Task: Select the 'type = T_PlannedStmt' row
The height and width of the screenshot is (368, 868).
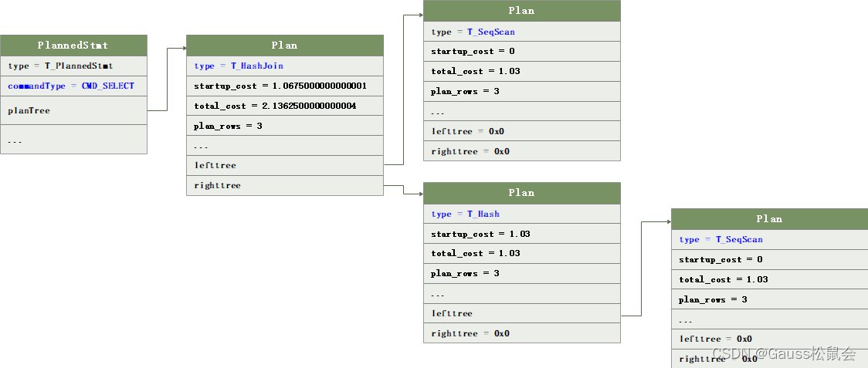Action: (x=73, y=66)
